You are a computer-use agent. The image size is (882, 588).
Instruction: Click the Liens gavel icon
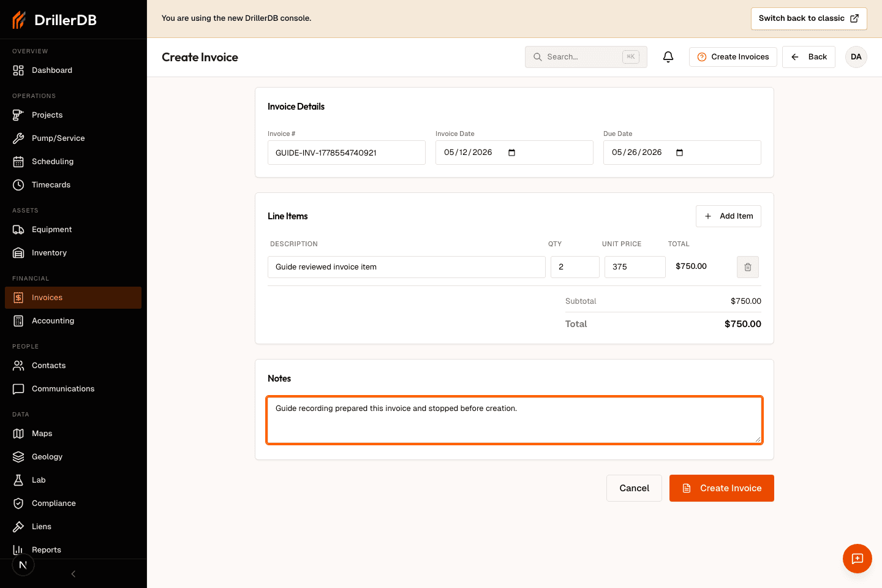18,527
